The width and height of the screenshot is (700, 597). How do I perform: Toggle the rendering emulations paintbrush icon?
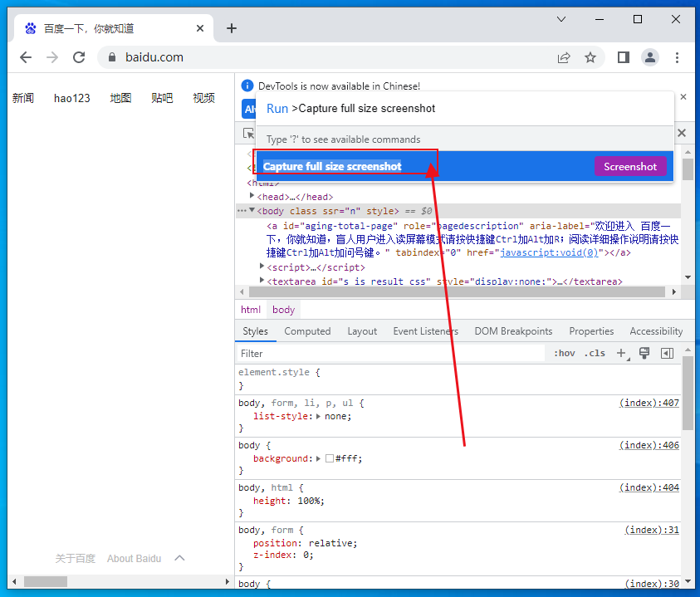coord(644,353)
